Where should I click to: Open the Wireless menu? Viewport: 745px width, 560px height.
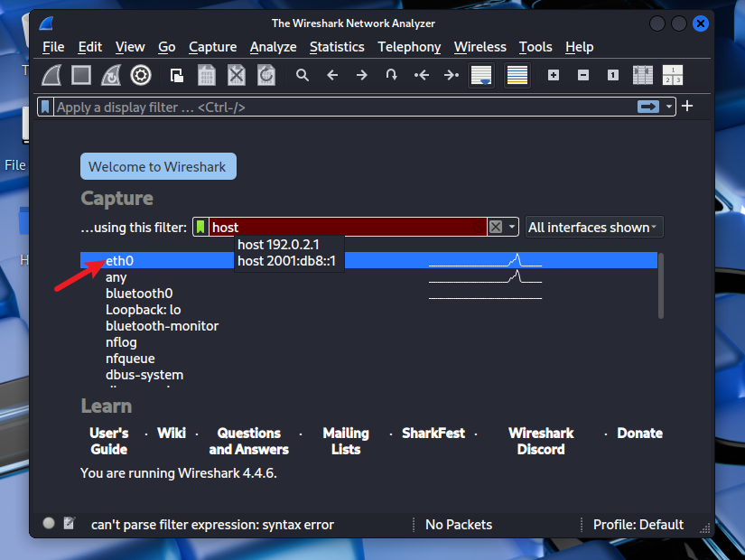click(x=480, y=47)
